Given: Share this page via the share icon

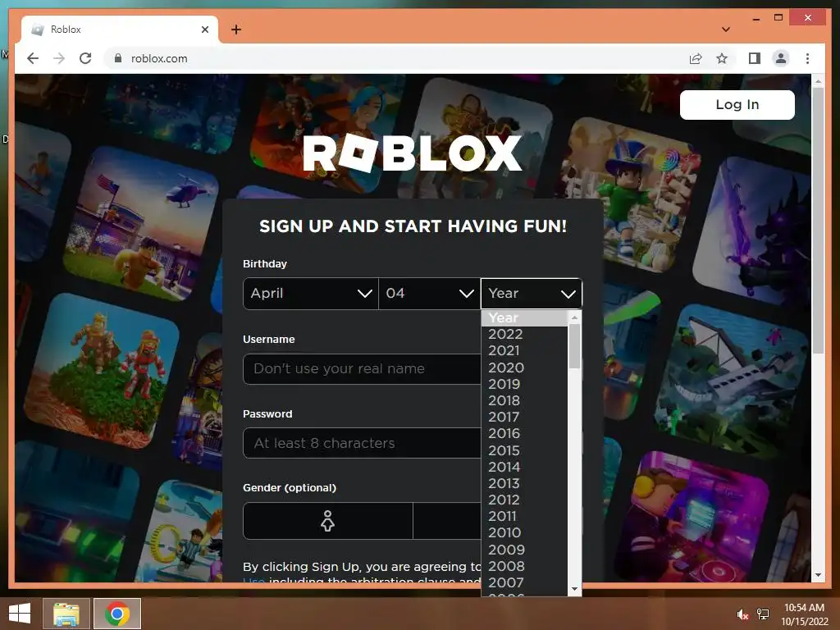Looking at the screenshot, I should (x=696, y=58).
